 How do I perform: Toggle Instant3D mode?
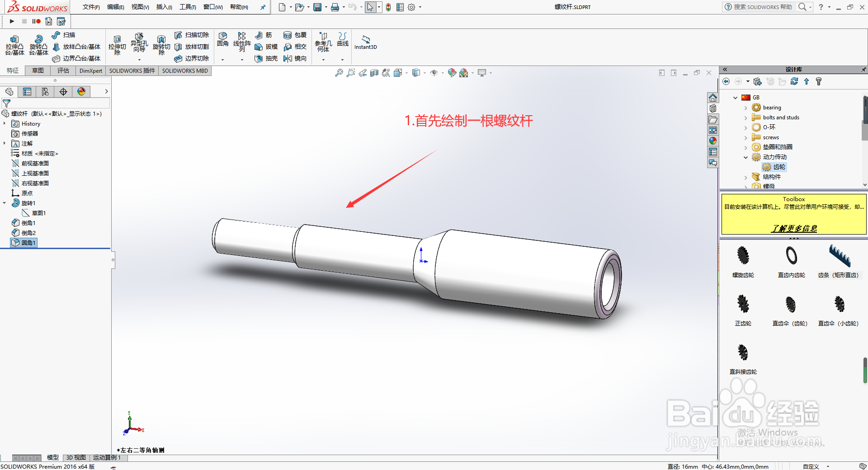point(366,42)
